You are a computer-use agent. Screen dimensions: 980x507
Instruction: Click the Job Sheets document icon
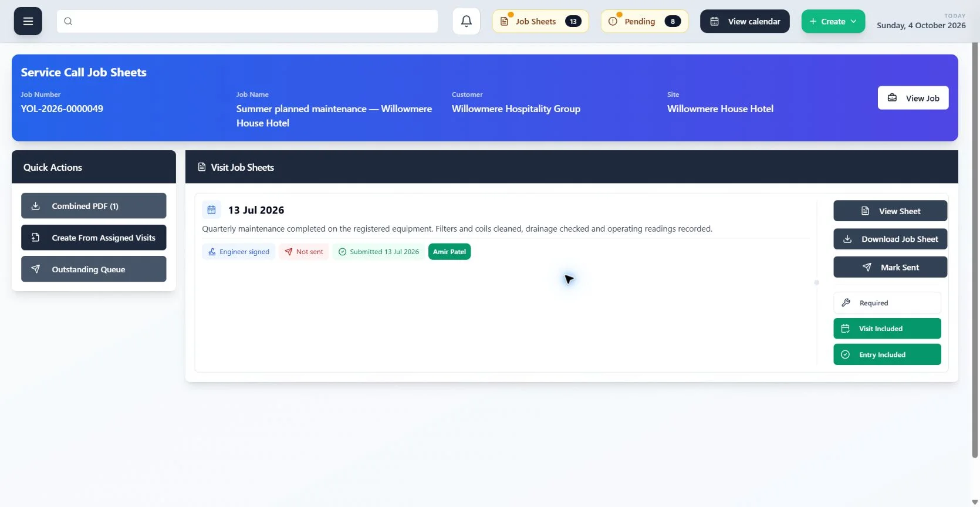(504, 22)
